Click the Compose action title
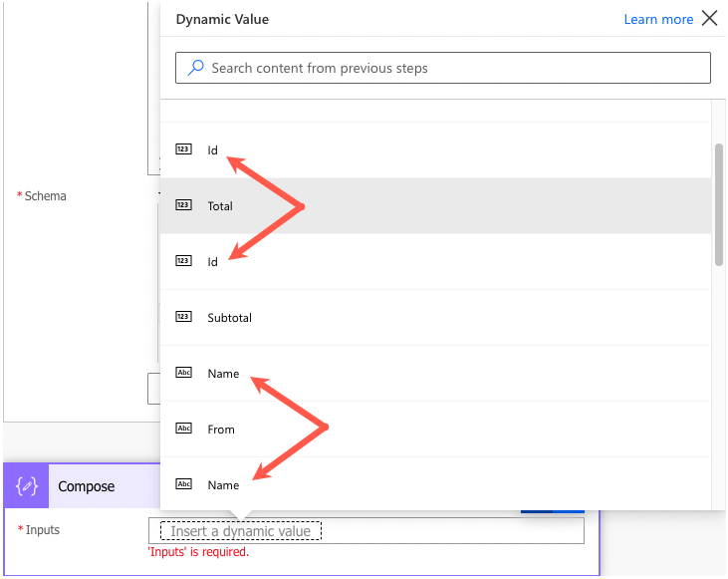728x579 pixels. click(87, 486)
